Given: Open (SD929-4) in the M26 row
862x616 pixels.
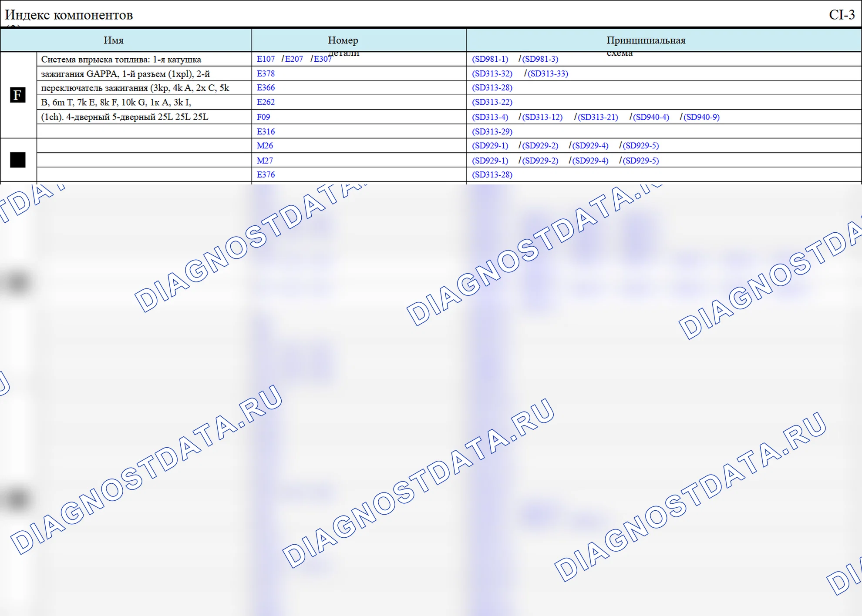Looking at the screenshot, I should coord(590,146).
